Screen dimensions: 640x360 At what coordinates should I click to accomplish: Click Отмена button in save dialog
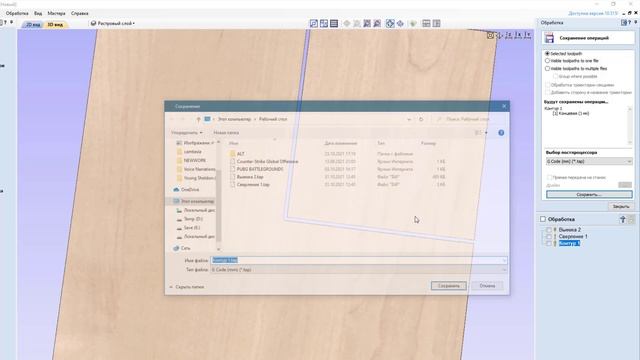487,286
